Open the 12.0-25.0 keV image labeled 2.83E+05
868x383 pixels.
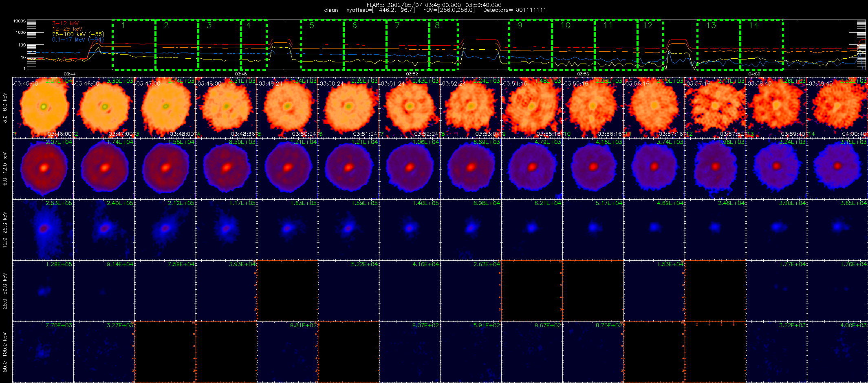coord(43,229)
